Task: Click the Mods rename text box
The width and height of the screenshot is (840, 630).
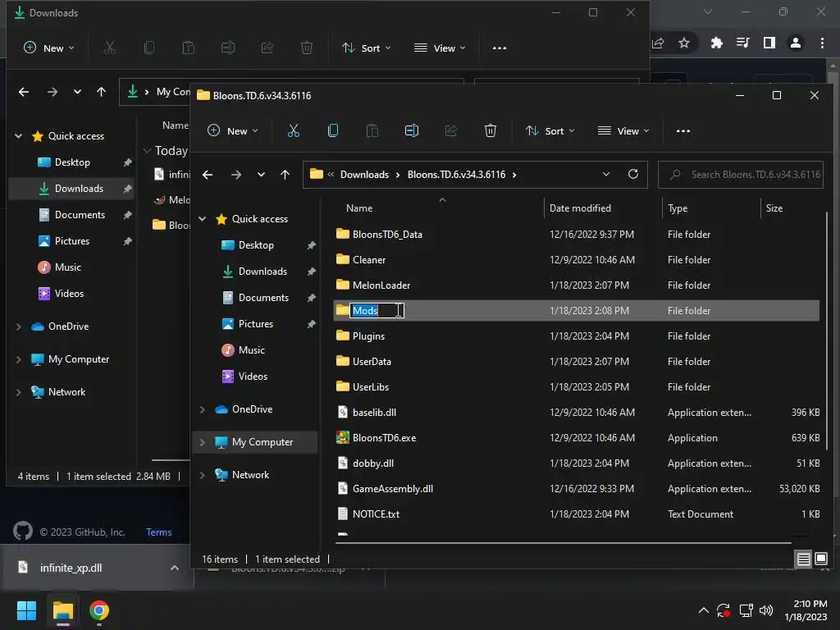Action: pyautogui.click(x=377, y=311)
